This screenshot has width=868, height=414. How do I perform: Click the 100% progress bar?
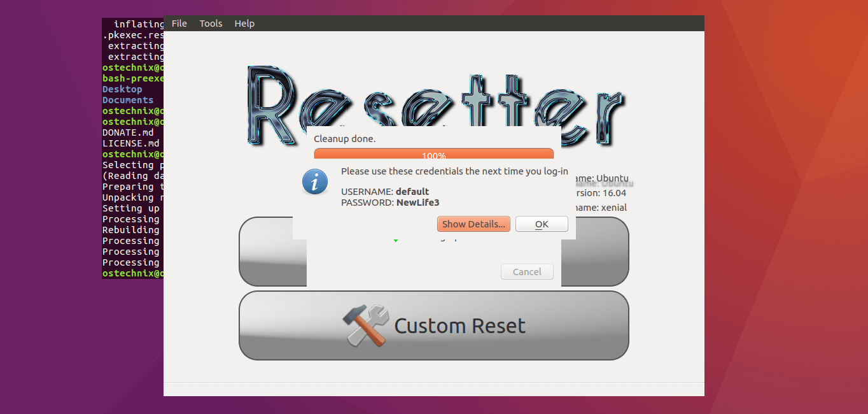pyautogui.click(x=433, y=155)
